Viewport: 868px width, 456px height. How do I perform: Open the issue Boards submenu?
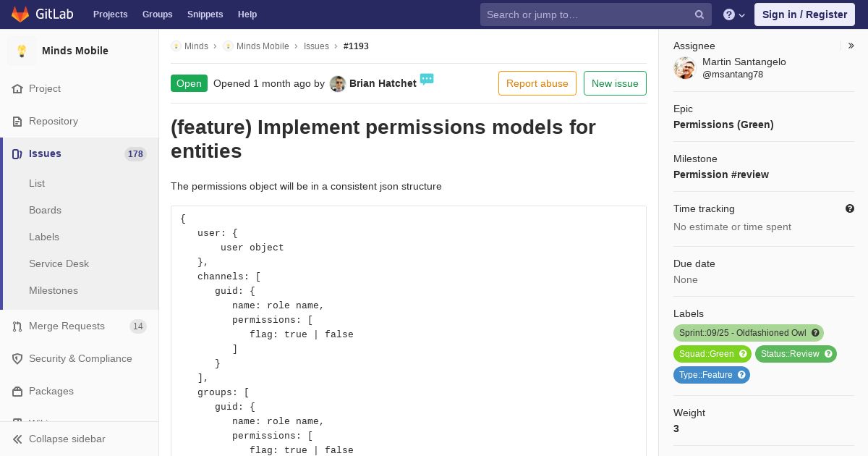click(x=45, y=210)
